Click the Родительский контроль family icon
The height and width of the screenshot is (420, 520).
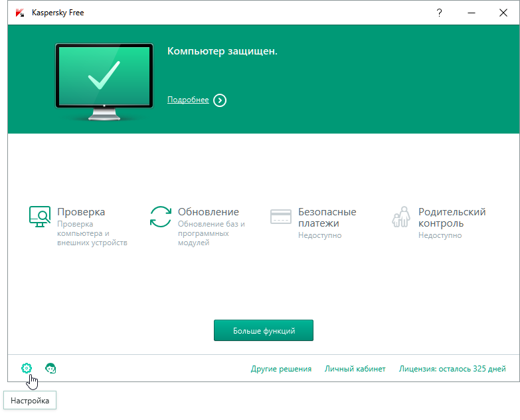point(401,217)
